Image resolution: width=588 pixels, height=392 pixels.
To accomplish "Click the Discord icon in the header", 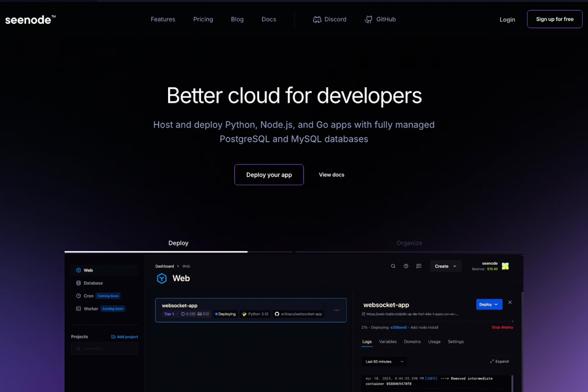I will (317, 20).
